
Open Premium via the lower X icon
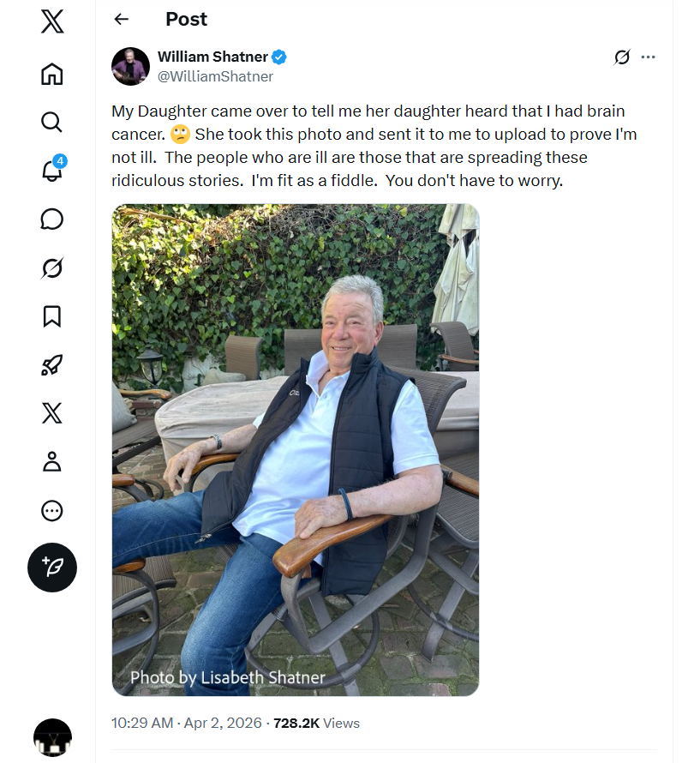[x=52, y=414]
